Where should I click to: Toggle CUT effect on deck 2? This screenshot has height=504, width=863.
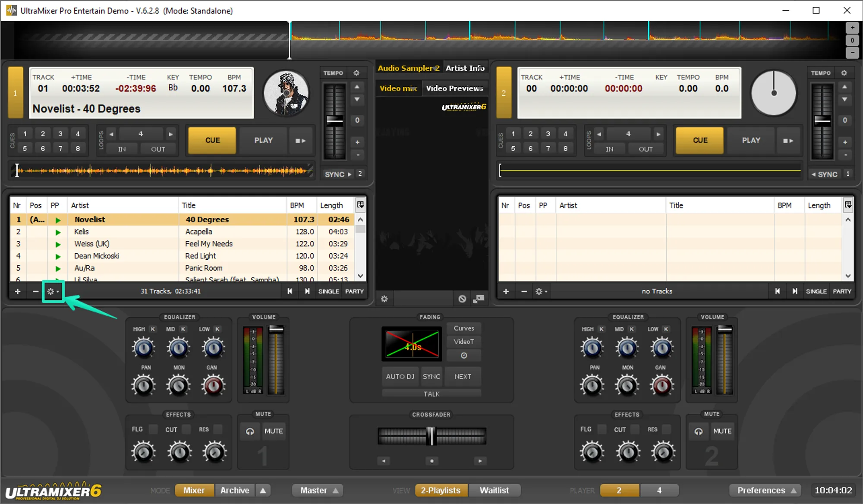point(635,429)
